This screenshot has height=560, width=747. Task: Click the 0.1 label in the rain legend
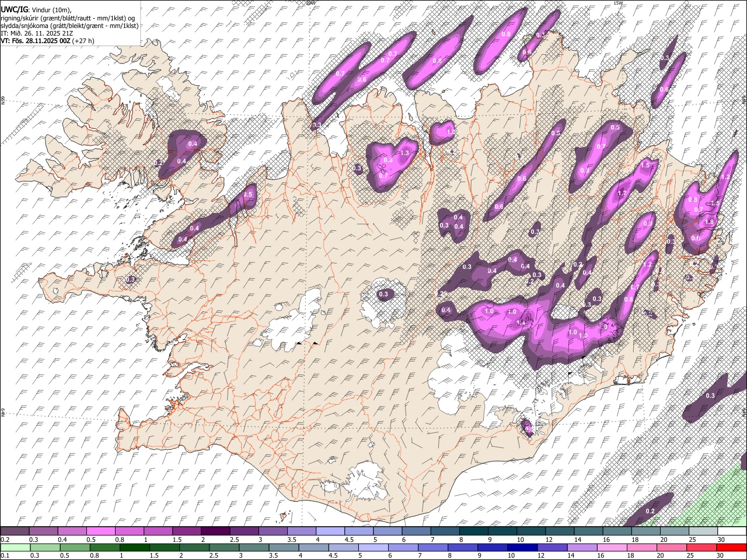point(5,556)
